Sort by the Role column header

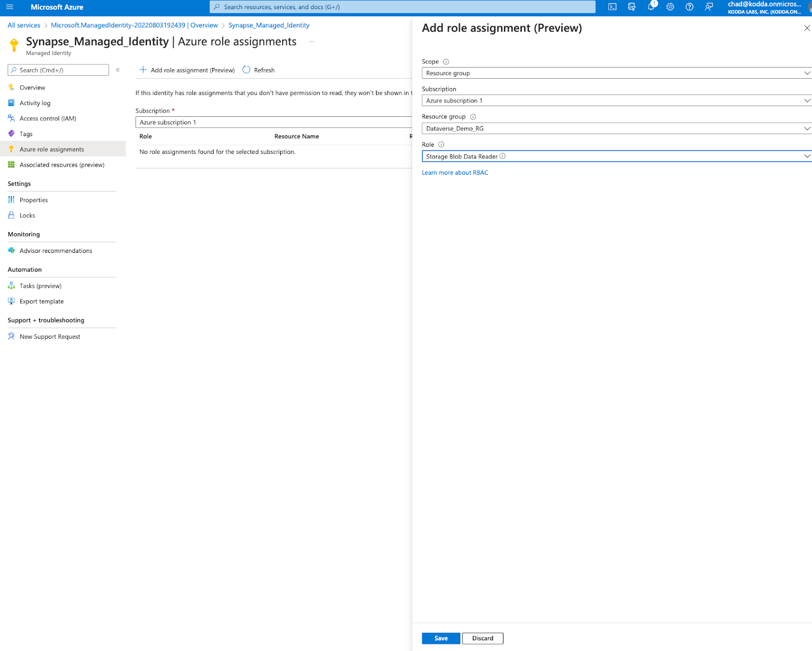click(146, 137)
